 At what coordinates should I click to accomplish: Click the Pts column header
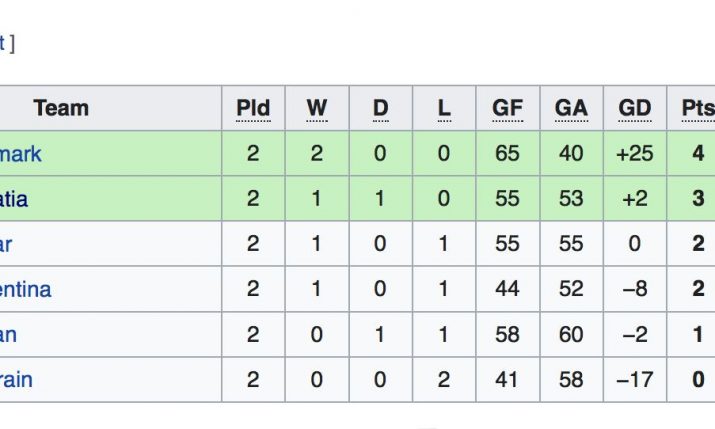click(x=697, y=108)
